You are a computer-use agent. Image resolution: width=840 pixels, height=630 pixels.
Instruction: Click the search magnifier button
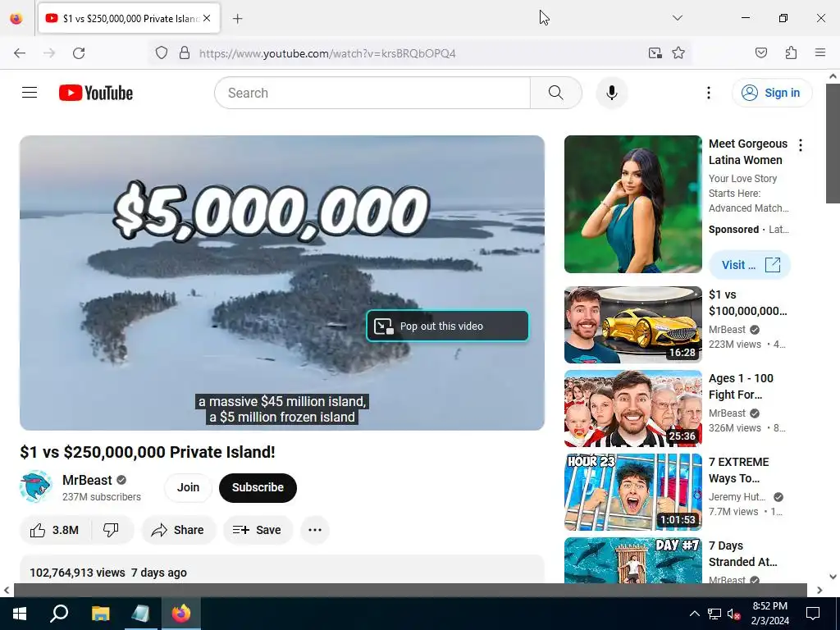point(555,93)
